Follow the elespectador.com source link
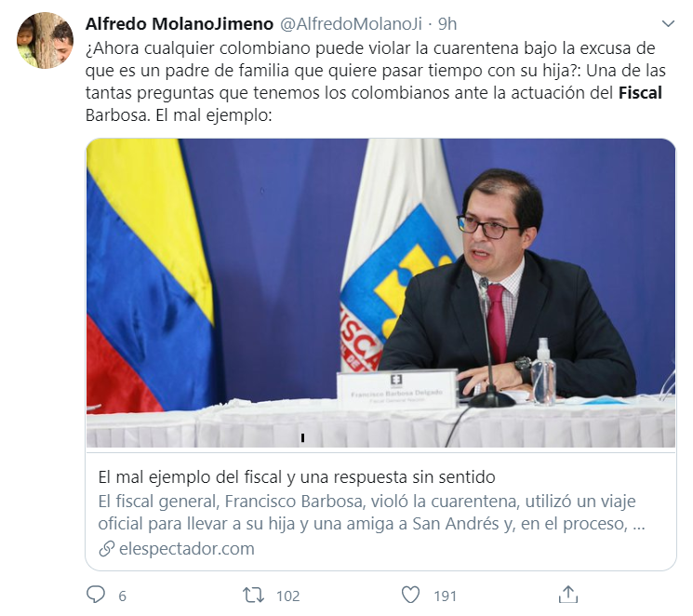The image size is (693, 616). pos(187,549)
